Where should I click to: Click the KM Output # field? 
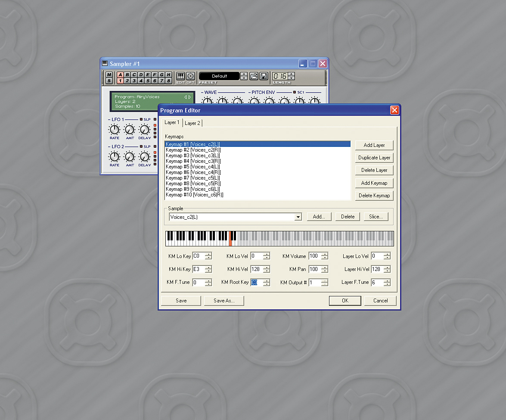click(x=315, y=283)
